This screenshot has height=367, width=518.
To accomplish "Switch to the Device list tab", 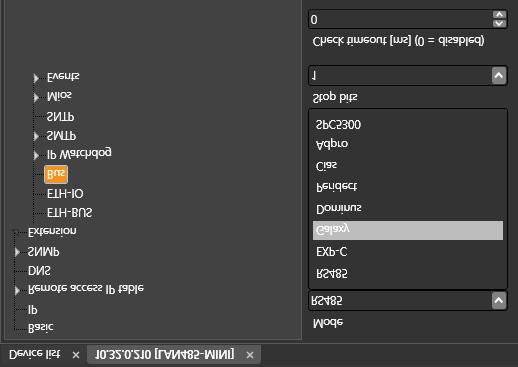I will 34,355.
